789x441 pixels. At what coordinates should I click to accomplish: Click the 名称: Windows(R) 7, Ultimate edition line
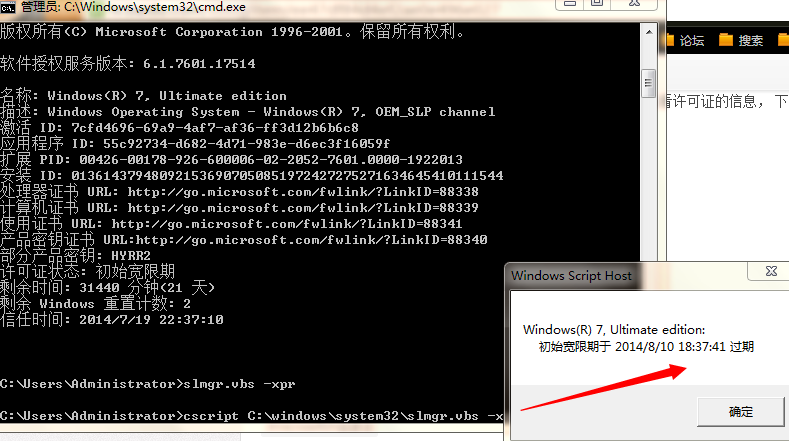[x=143, y=96]
